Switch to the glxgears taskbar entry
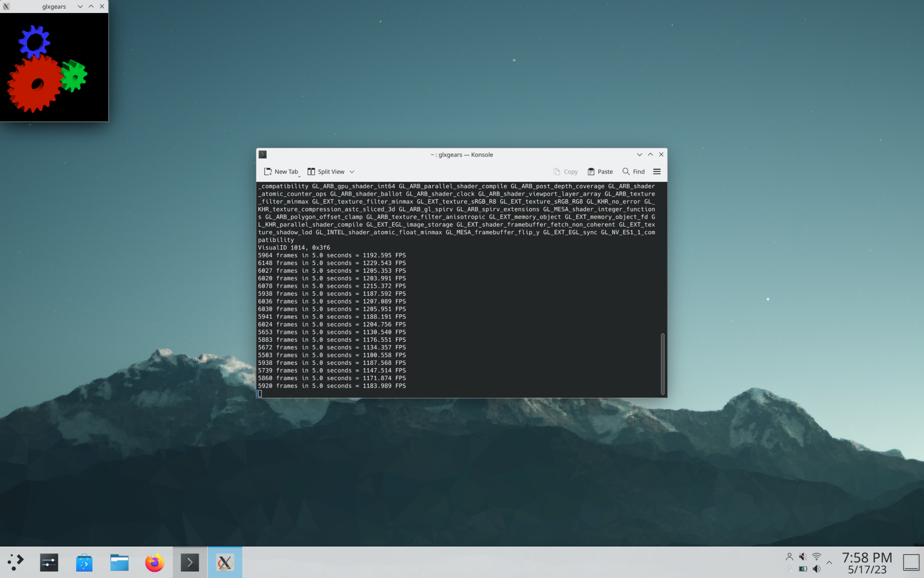 (x=225, y=562)
